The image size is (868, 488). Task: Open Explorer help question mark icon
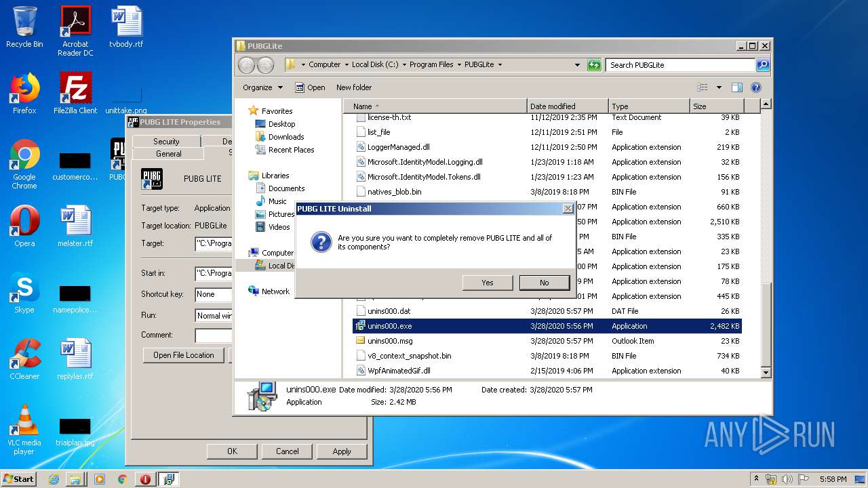click(x=756, y=87)
